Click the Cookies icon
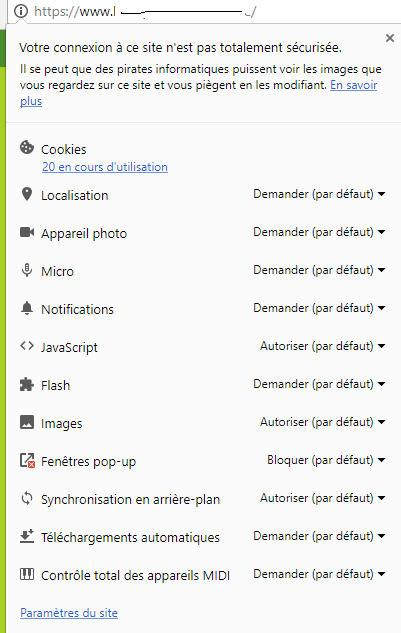401x633 pixels. pos(27,147)
